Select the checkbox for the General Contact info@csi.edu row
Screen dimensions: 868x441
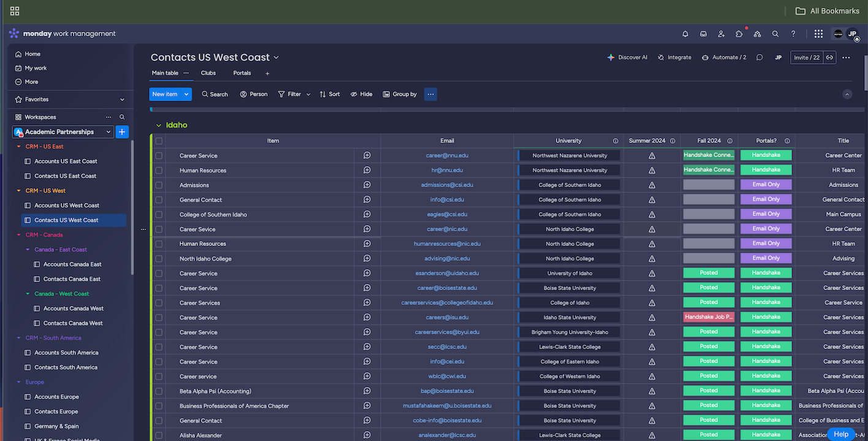tap(159, 200)
